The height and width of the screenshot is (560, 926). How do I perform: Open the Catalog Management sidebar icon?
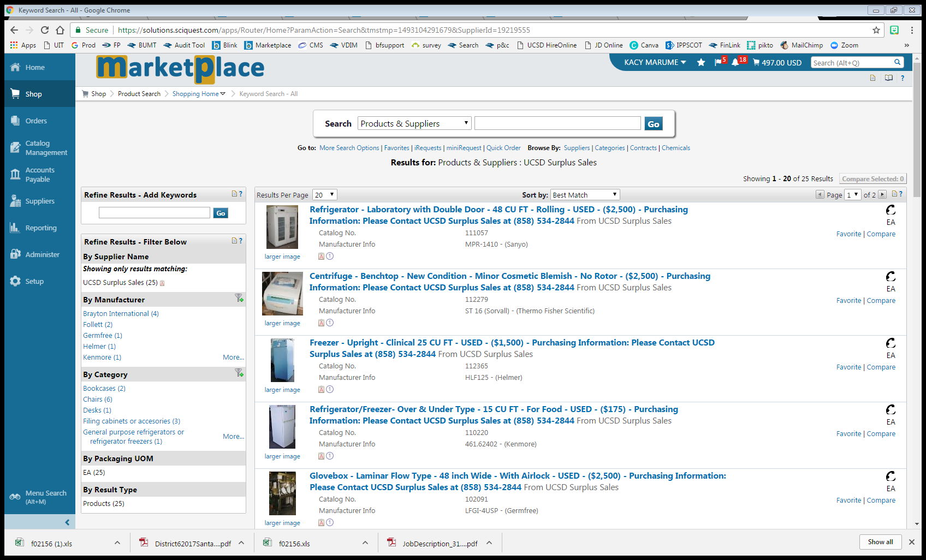click(15, 147)
